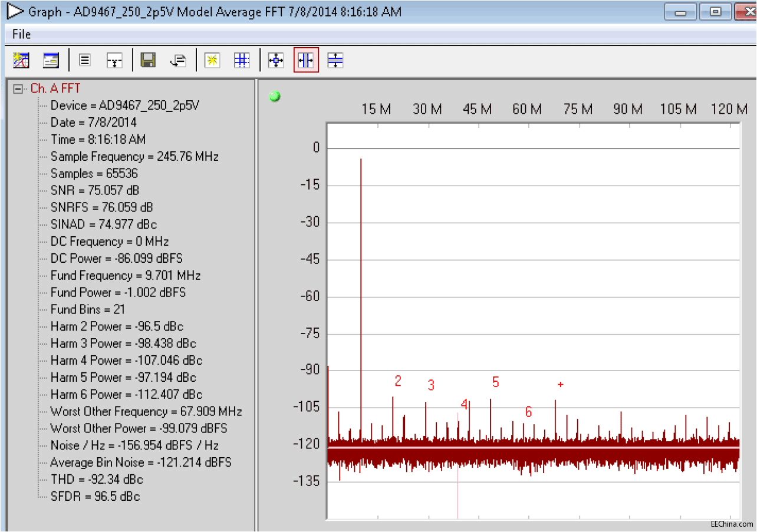Select the Sample Frequency = 245.76 MHz row
Viewport: 757px width, 532px height.
pyautogui.click(x=134, y=157)
